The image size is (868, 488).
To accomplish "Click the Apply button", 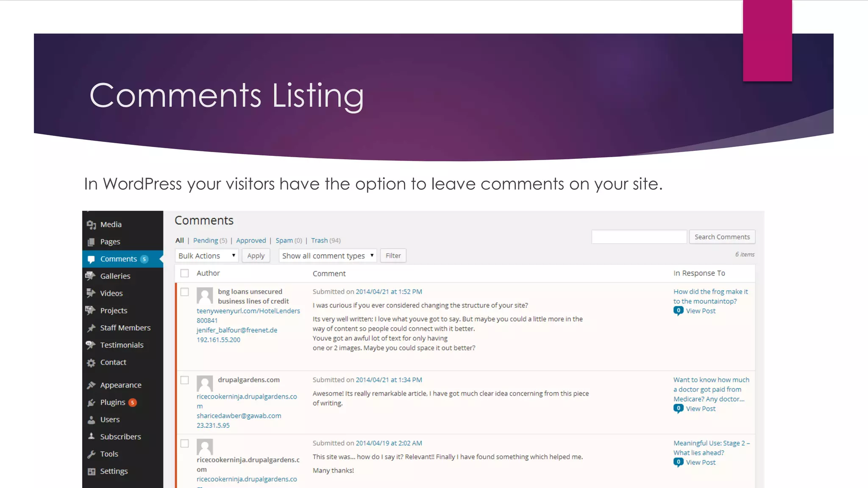I will pyautogui.click(x=256, y=256).
